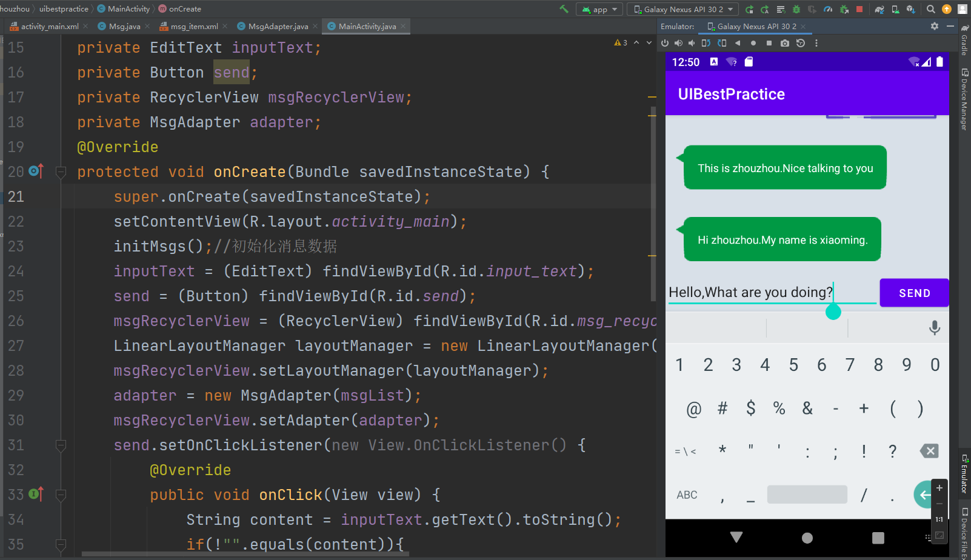Collapse the if block at line 35
Image resolution: width=971 pixels, height=560 pixels.
tap(61, 545)
